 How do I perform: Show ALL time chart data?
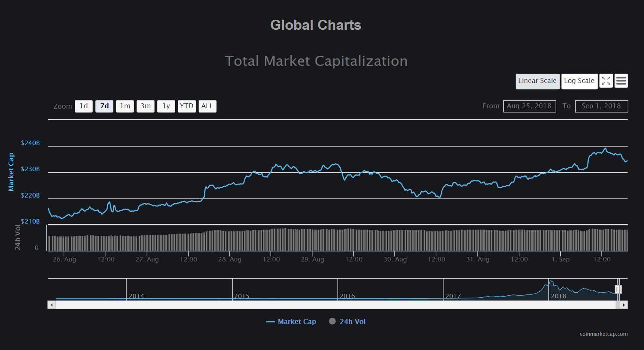click(x=207, y=106)
